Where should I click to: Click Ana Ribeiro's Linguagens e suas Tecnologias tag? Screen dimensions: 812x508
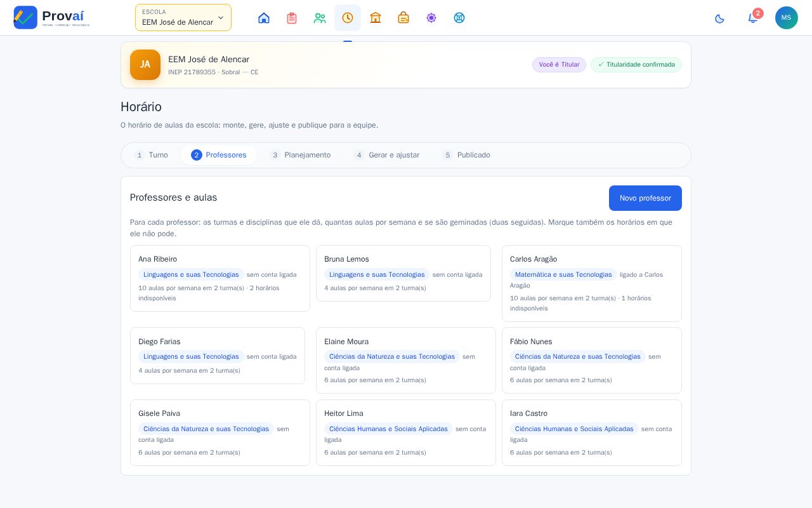pyautogui.click(x=191, y=274)
